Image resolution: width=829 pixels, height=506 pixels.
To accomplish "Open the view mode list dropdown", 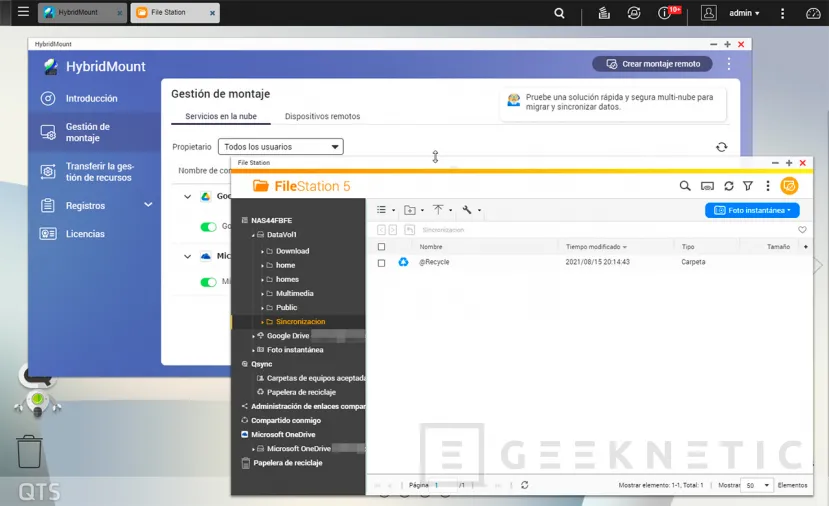I will point(385,210).
